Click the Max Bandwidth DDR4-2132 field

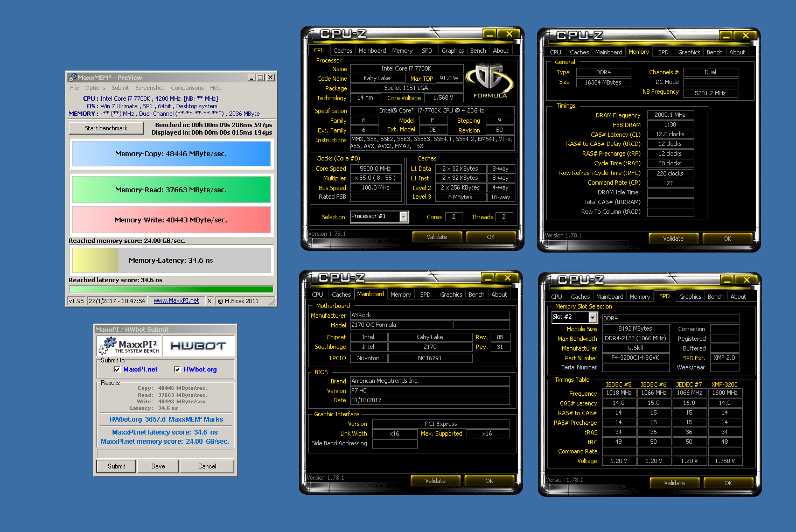pyautogui.click(x=636, y=338)
